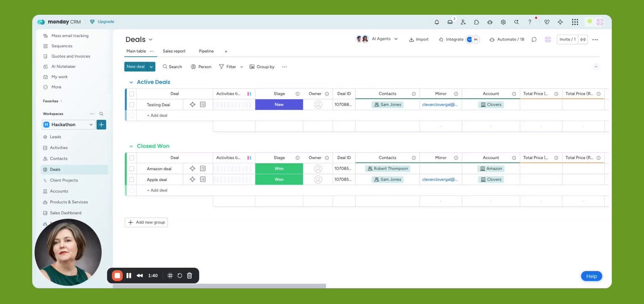Collapse the Active Deals group
Screen dimensions: 644x304
131,82
